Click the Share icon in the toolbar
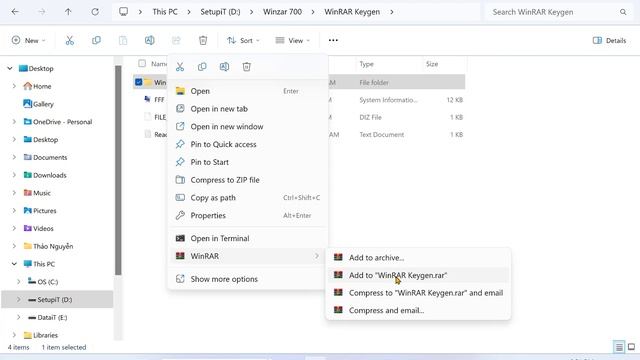Viewport: 640px width, 360px height. [176, 40]
